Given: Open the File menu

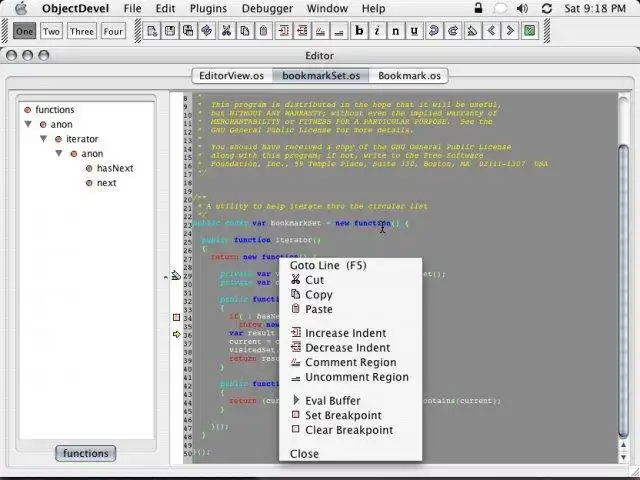Looking at the screenshot, I should (x=132, y=8).
